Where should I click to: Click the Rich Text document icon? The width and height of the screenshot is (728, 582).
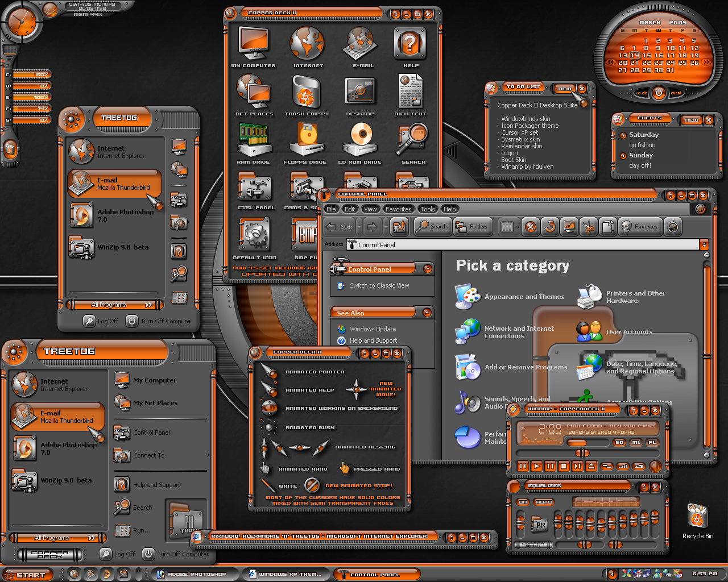coord(410,92)
